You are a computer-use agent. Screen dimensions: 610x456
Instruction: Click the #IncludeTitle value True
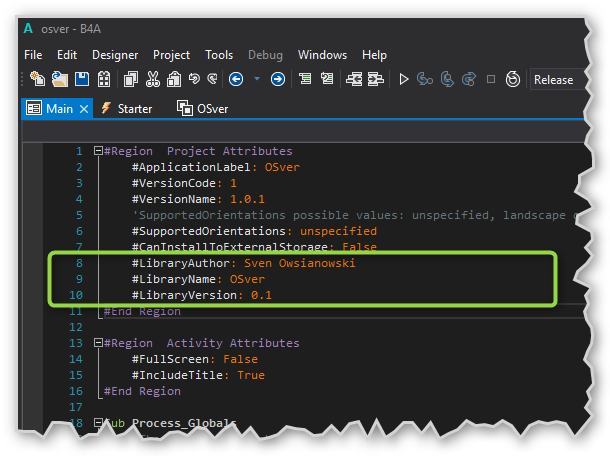coord(251,375)
